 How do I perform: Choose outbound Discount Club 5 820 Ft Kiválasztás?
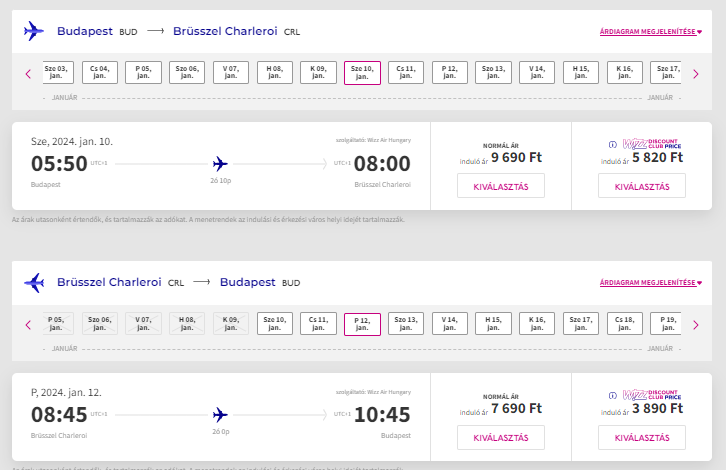pyautogui.click(x=642, y=186)
